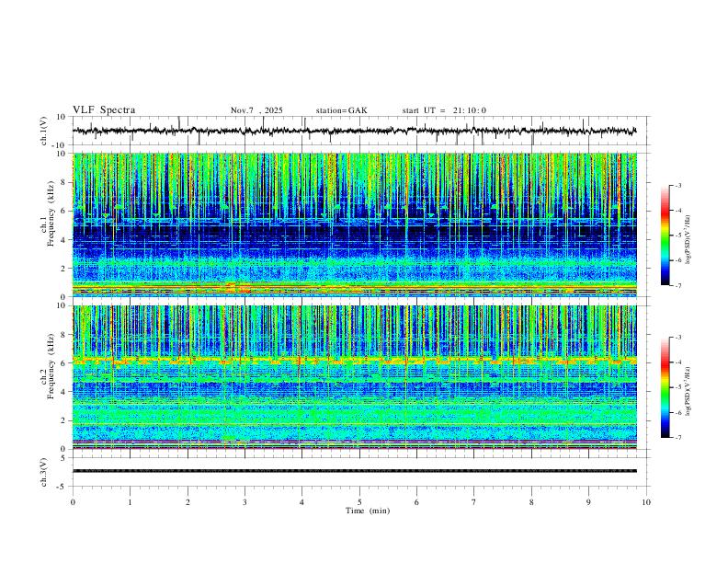728x563 pixels.
Task: Click the "-5" label on ch.2 colorbar
Action: point(677,387)
